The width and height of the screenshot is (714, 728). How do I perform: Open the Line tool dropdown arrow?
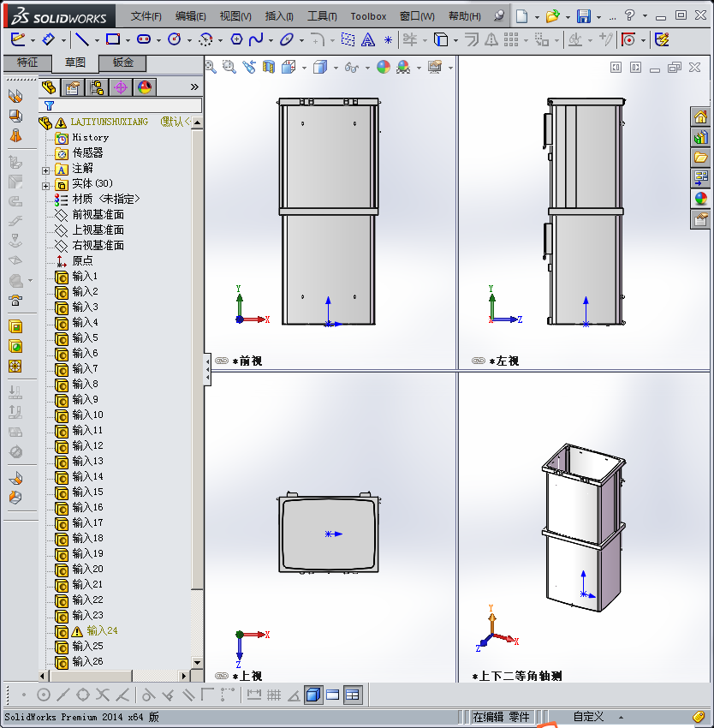97,41
